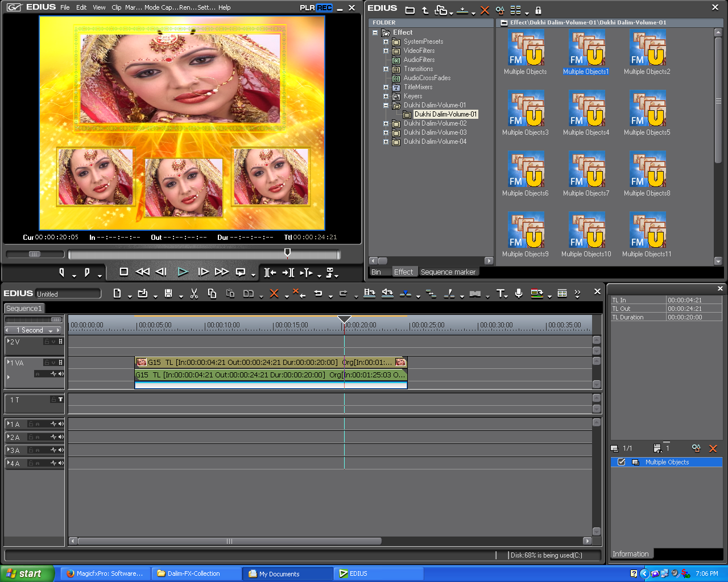Image resolution: width=728 pixels, height=582 pixels.
Task: Click the Cut (scissors) icon
Action: (x=194, y=293)
